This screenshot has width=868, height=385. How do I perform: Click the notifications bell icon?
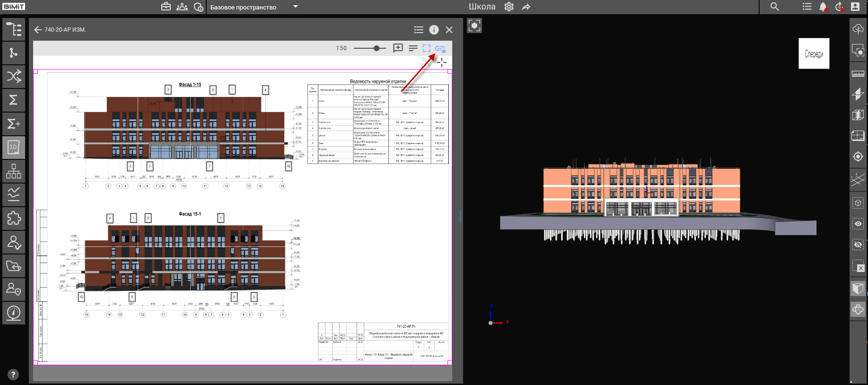(823, 7)
